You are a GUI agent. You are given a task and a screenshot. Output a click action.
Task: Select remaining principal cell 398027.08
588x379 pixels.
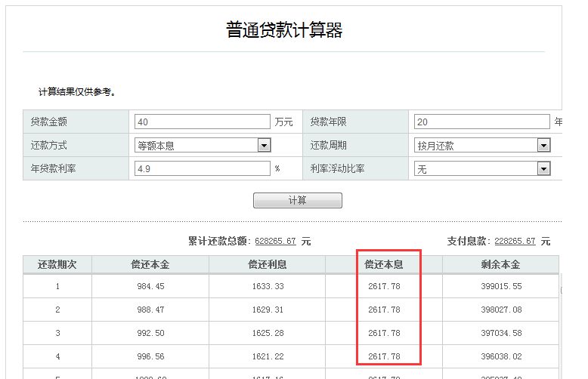501,310
